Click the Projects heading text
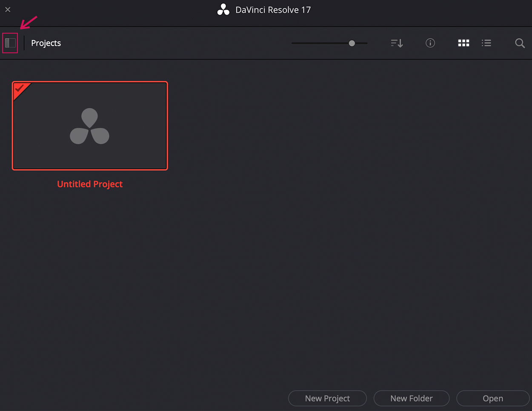This screenshot has height=411, width=532. click(x=46, y=43)
